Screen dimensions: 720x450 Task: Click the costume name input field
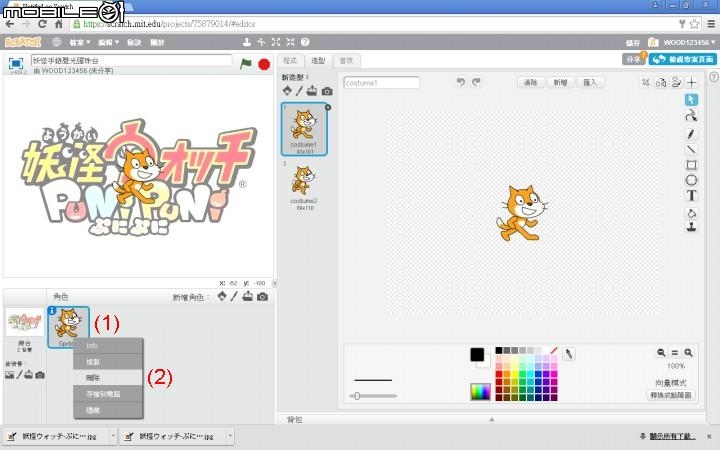[382, 83]
